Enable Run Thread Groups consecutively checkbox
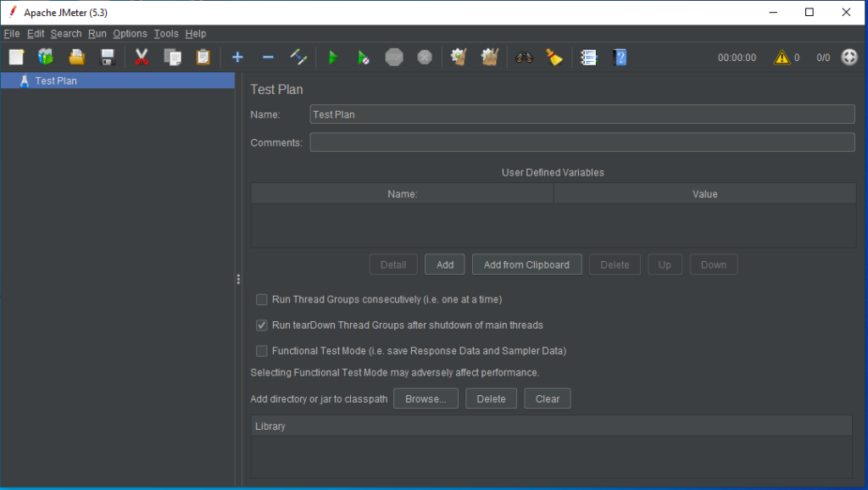 click(x=262, y=299)
